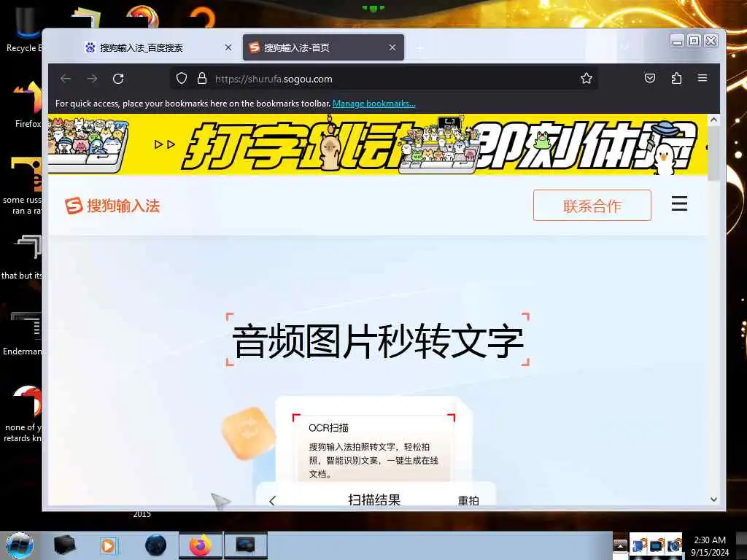This screenshot has height=560, width=747.
Task: Click the address bar showing shurufa.sogou.com
Action: point(384,79)
